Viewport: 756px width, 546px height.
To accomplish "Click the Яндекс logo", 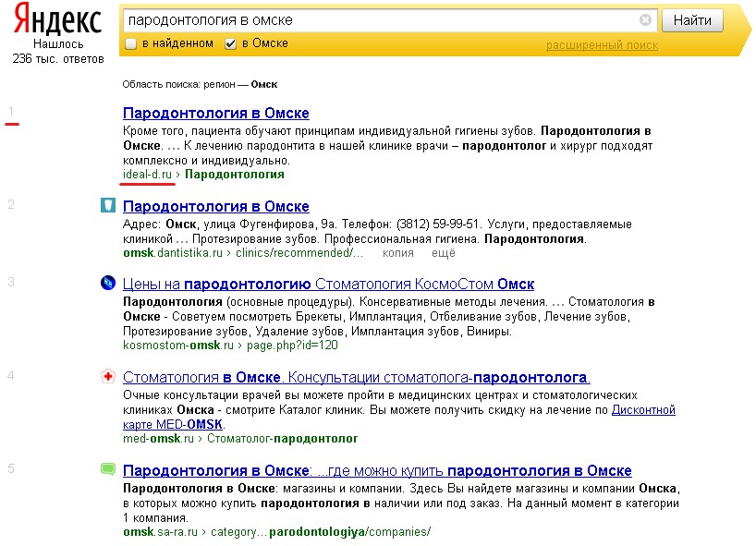I will click(58, 19).
